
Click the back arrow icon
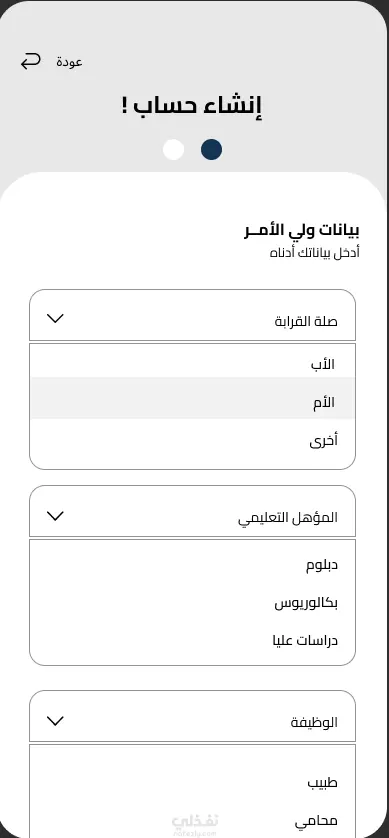pyautogui.click(x=30, y=61)
